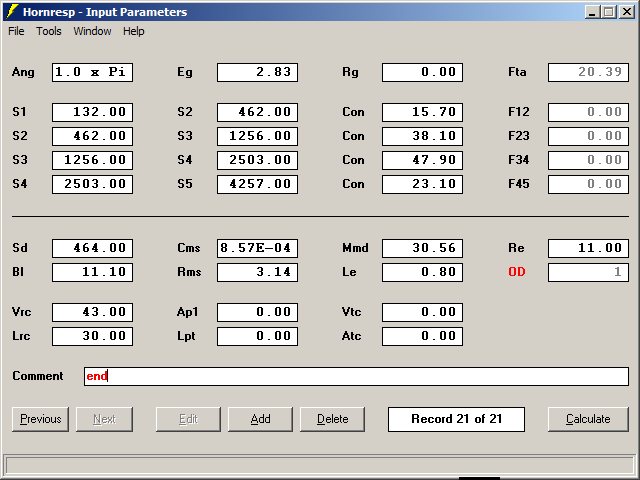Viewport: 640px width, 480px height.
Task: Select the Lpt field
Action: tap(258, 336)
